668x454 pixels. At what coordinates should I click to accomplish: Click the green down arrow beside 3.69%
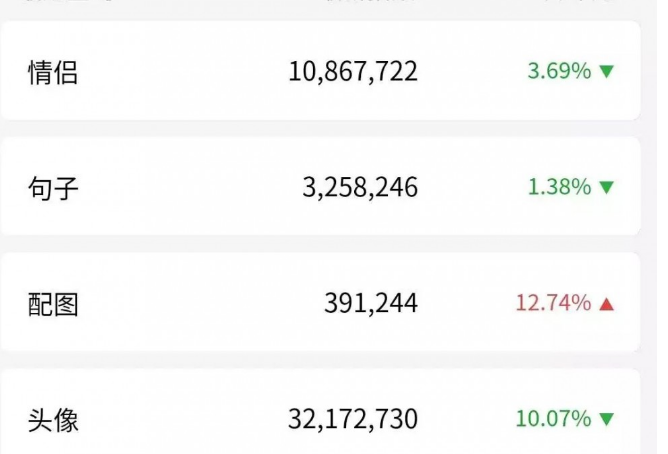(607, 71)
